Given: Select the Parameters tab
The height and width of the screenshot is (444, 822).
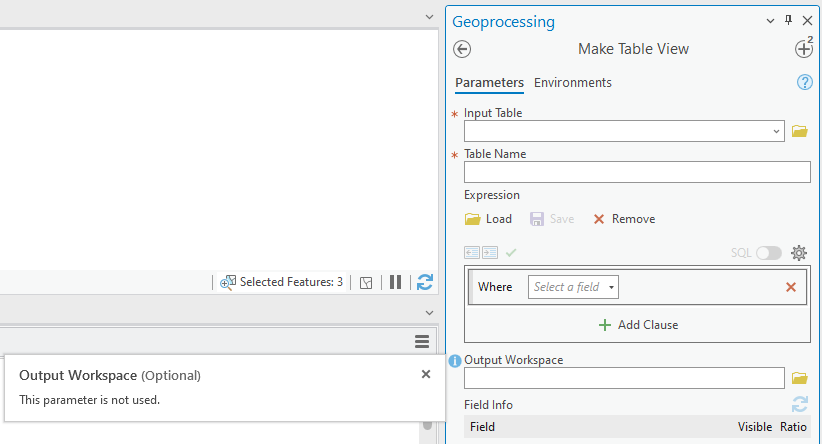Looking at the screenshot, I should coord(489,83).
